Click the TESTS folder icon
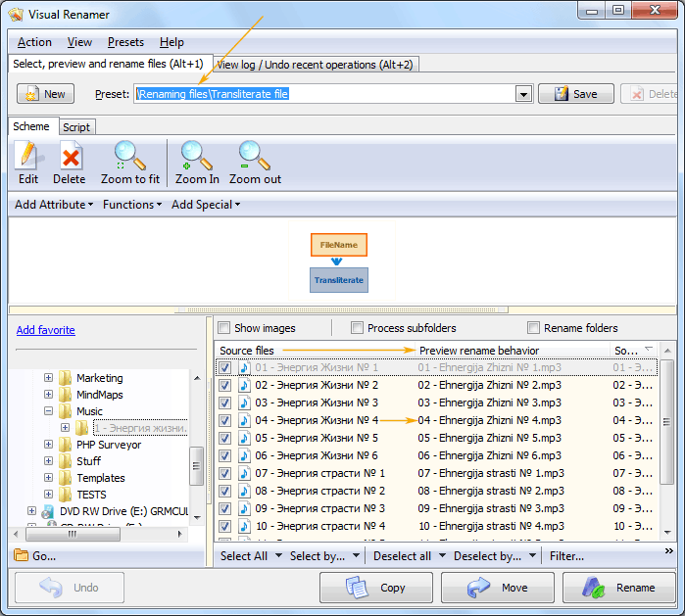 pyautogui.click(x=65, y=495)
